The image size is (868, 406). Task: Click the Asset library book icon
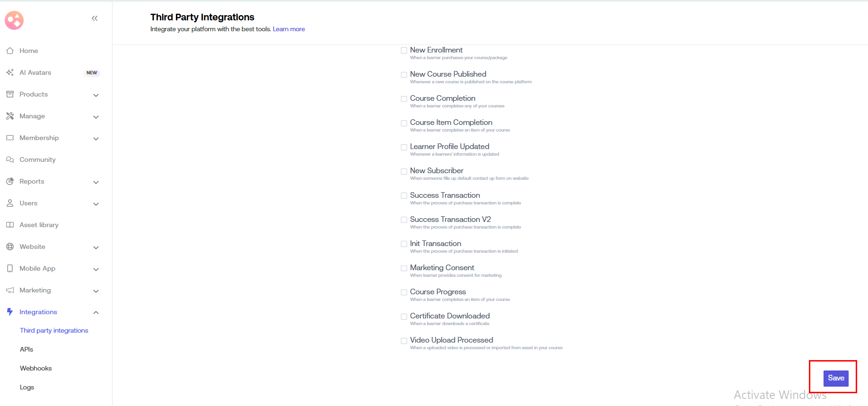pos(10,225)
